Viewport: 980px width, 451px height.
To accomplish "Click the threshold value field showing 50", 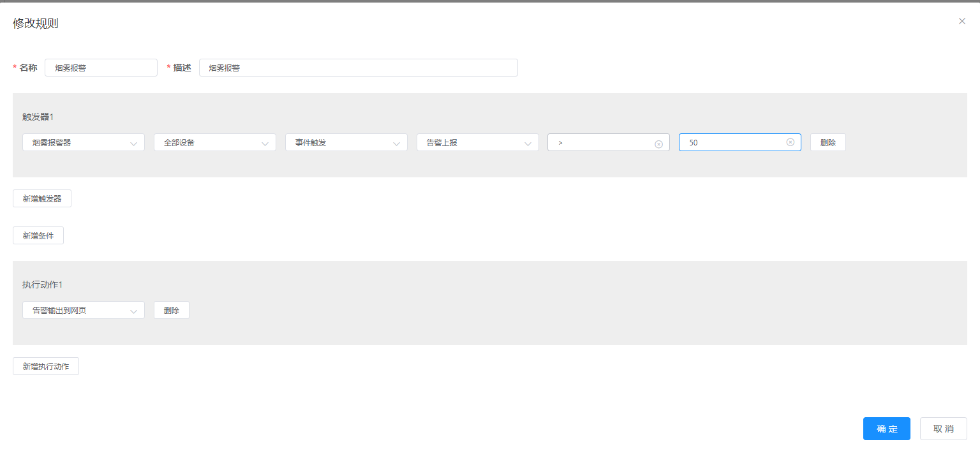I will point(740,142).
